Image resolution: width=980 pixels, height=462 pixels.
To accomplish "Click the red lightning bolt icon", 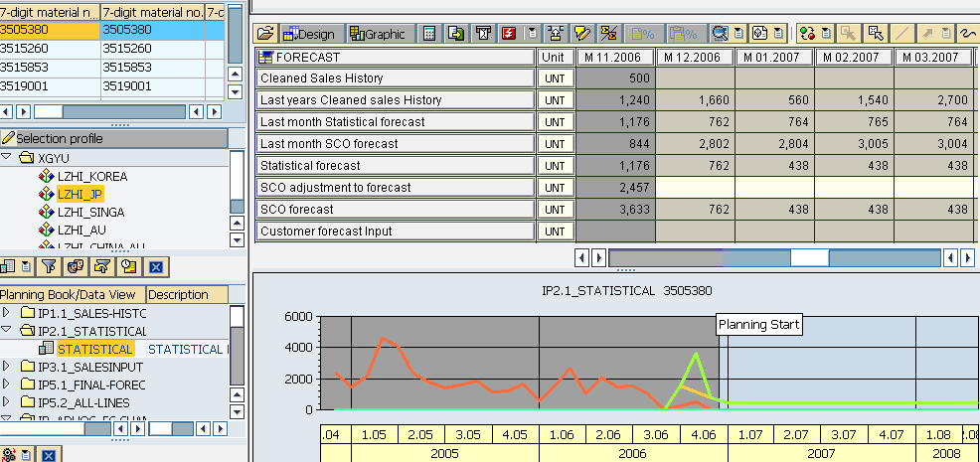I will click(x=509, y=34).
